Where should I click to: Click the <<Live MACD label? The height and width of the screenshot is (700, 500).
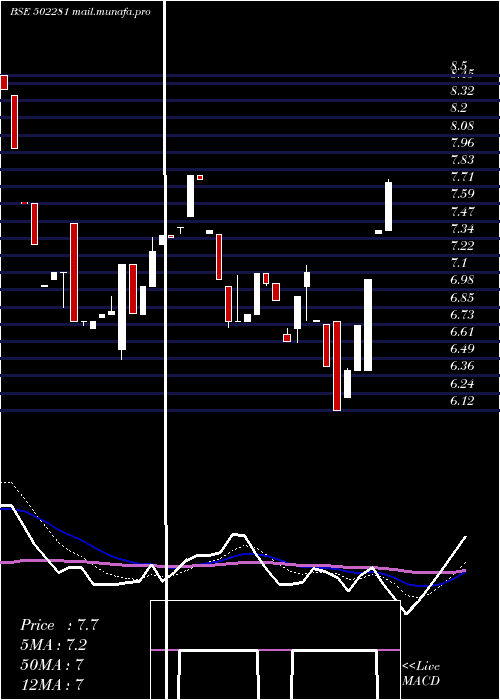click(x=421, y=673)
